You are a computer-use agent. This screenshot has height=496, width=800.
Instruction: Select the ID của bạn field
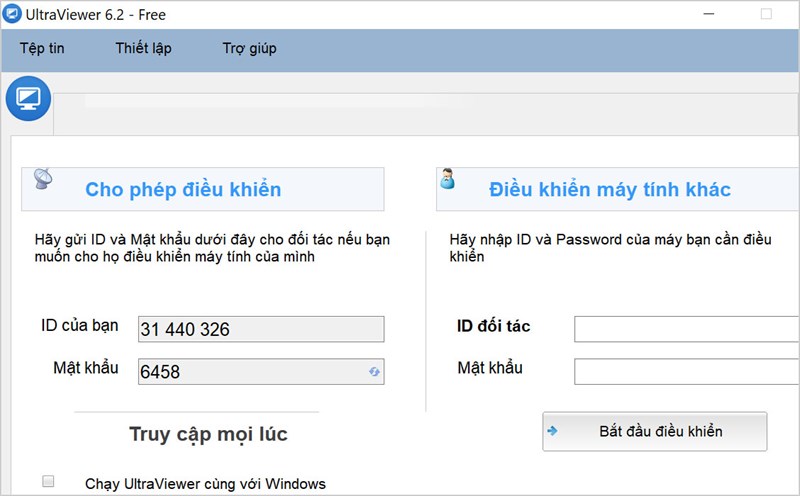coord(260,328)
